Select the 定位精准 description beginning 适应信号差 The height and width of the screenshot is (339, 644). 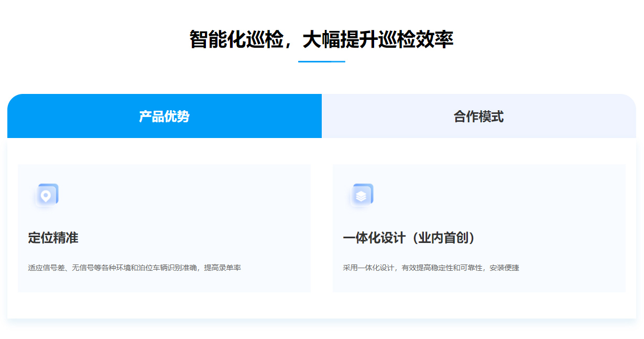[x=134, y=268]
